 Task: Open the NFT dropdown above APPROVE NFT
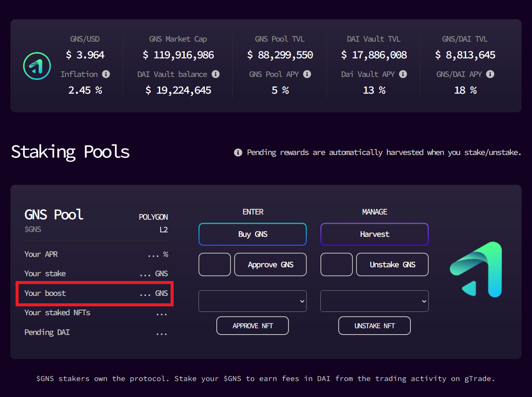tap(253, 301)
